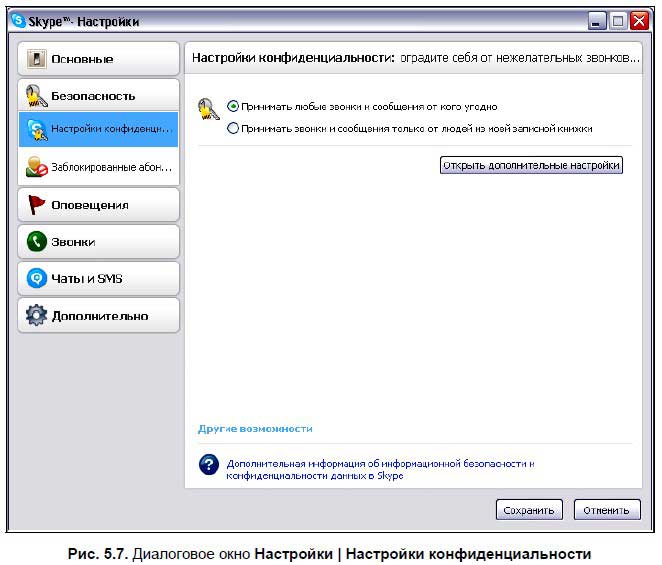The width and height of the screenshot is (662, 565).
Task: Click the green phone icon for Звонки
Action: [36, 242]
